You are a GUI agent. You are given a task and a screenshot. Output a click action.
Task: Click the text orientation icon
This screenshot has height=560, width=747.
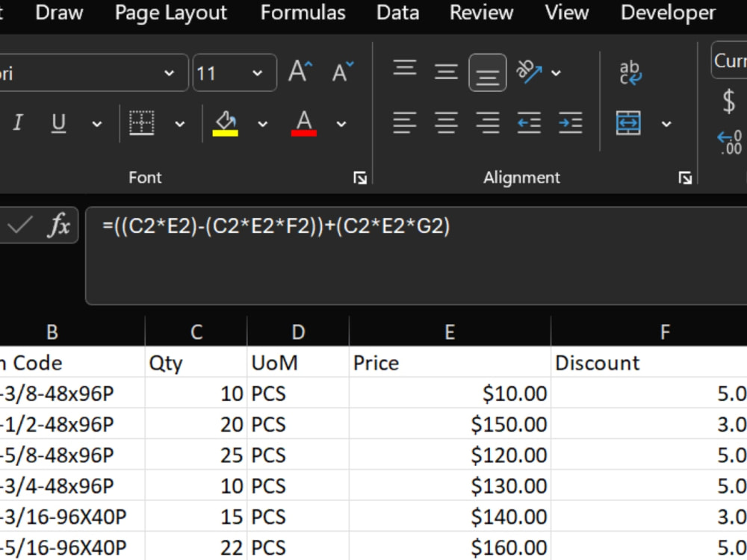tap(530, 72)
